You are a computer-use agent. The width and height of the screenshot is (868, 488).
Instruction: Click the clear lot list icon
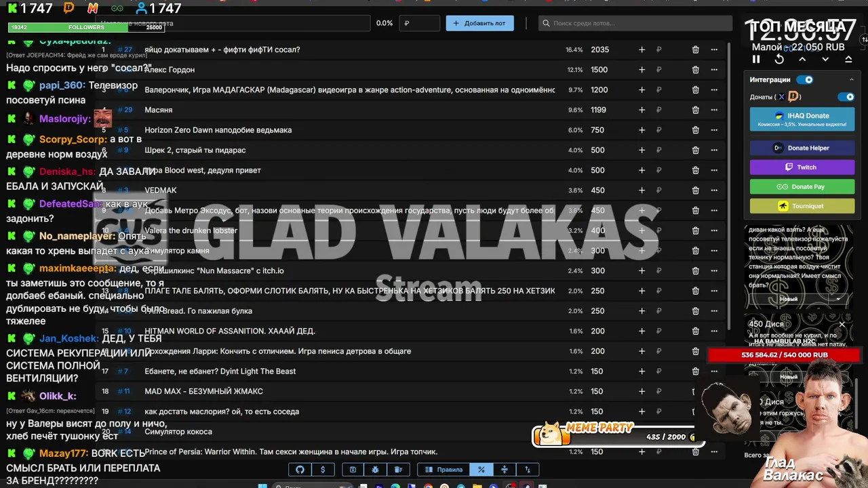pos(398,469)
